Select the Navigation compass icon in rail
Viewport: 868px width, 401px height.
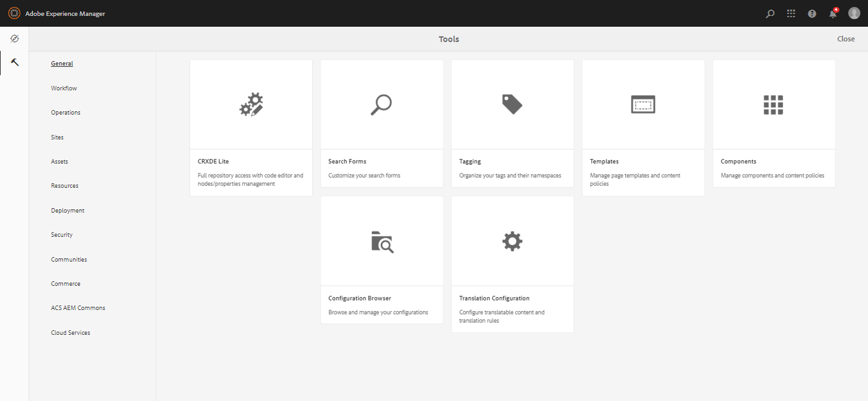(x=15, y=39)
